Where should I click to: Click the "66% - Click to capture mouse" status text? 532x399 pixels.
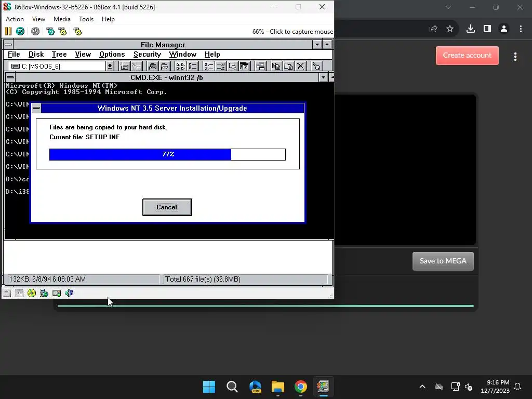[292, 32]
